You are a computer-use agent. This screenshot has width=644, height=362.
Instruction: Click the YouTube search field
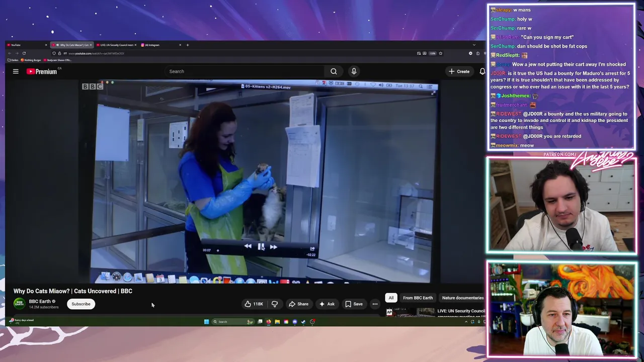[x=246, y=71]
